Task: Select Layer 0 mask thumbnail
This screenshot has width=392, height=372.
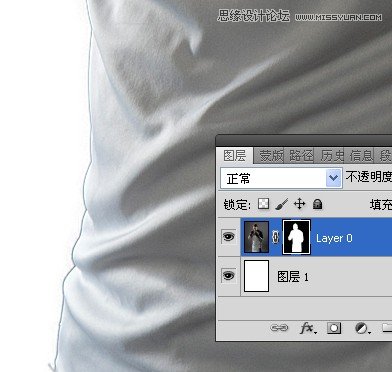Action: (296, 237)
